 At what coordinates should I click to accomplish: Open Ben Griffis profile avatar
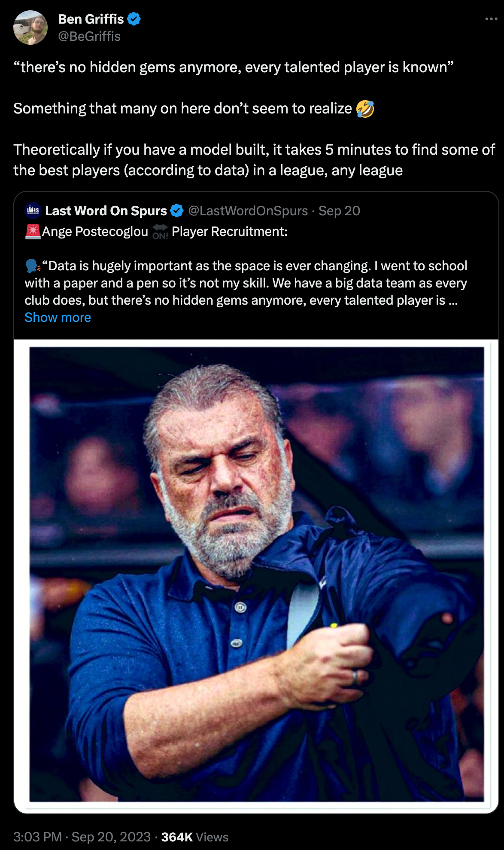point(30,28)
